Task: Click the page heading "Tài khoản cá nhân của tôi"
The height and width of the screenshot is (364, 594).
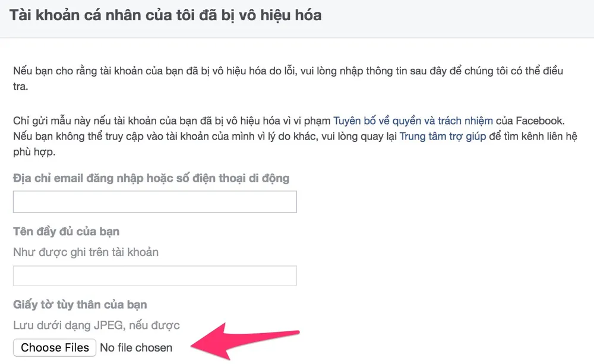Action: click(x=119, y=15)
